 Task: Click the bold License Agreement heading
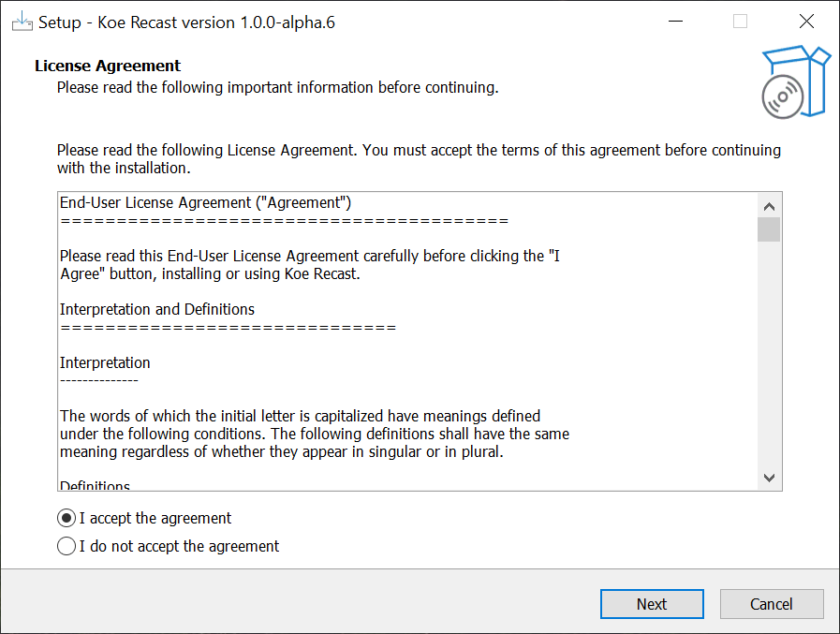(x=108, y=66)
